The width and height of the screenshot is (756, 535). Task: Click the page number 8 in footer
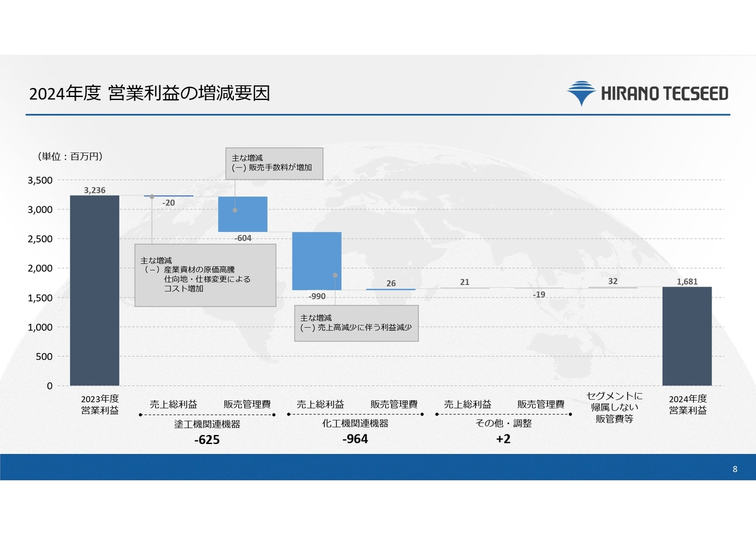(735, 469)
